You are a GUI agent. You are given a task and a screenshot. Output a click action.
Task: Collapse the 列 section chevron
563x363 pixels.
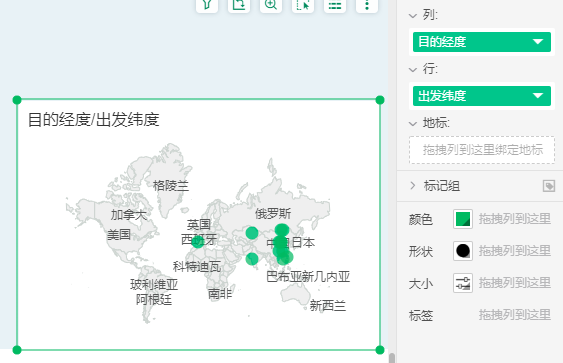pos(413,16)
